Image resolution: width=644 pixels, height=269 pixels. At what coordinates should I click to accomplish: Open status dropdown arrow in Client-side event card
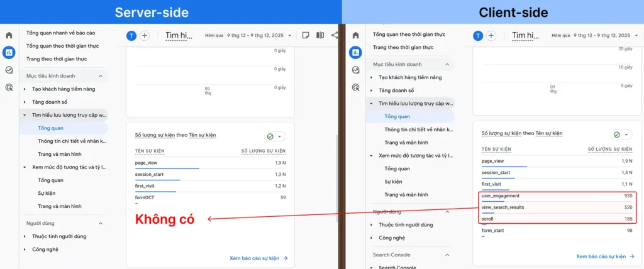click(x=626, y=134)
